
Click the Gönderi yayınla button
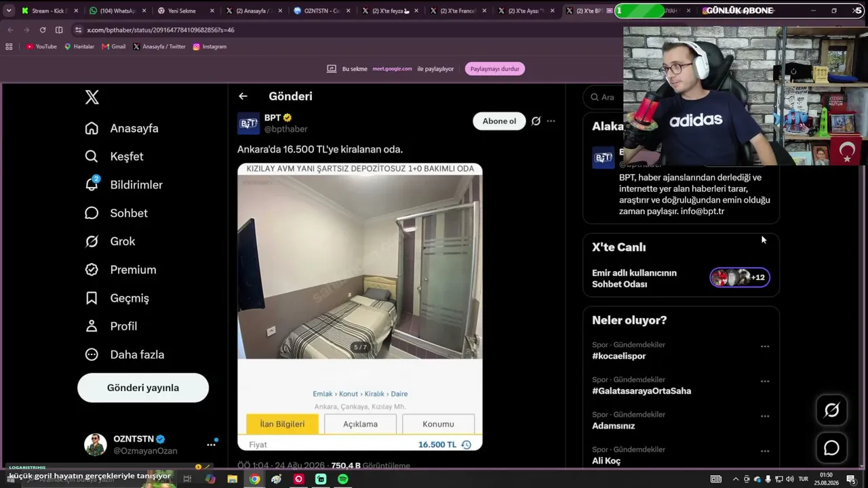coord(143,388)
